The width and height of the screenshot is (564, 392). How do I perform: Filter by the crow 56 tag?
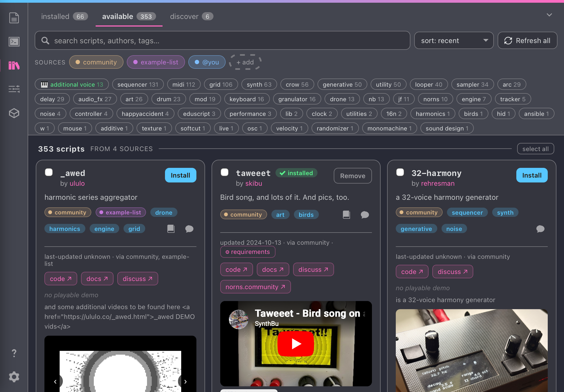[297, 84]
